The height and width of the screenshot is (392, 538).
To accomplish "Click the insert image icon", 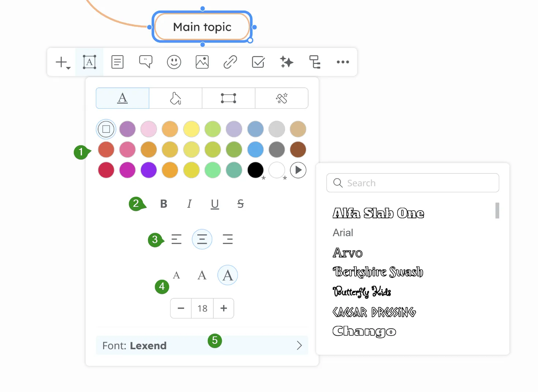I will [202, 62].
